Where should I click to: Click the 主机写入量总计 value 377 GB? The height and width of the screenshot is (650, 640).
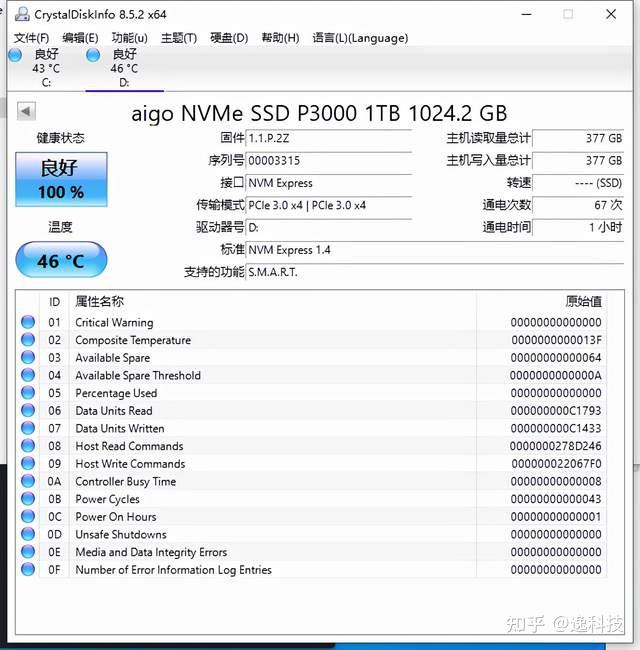578,160
